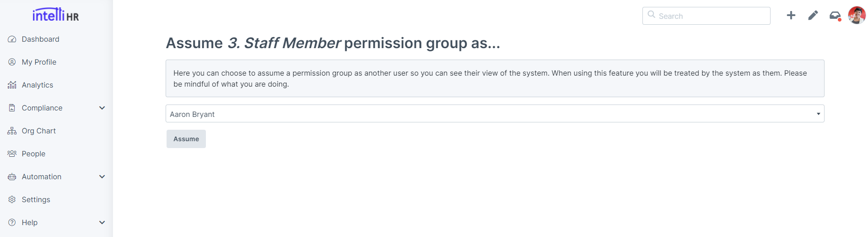868x237 pixels.
Task: Click the Settings gear icon
Action: coord(12,200)
